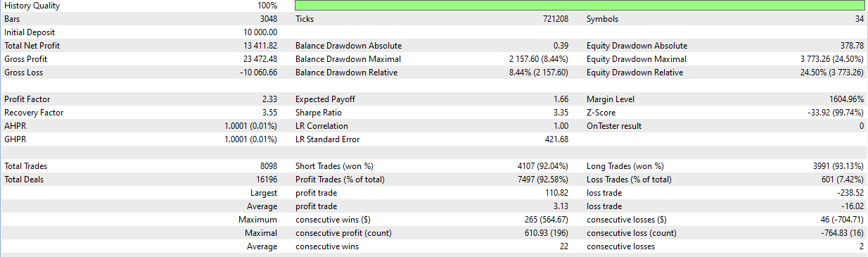Click the Profit Factor value 2.33

(269, 99)
